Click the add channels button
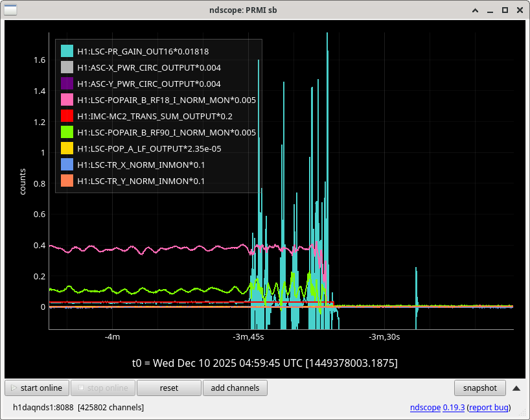The image size is (530, 420). coord(235,388)
